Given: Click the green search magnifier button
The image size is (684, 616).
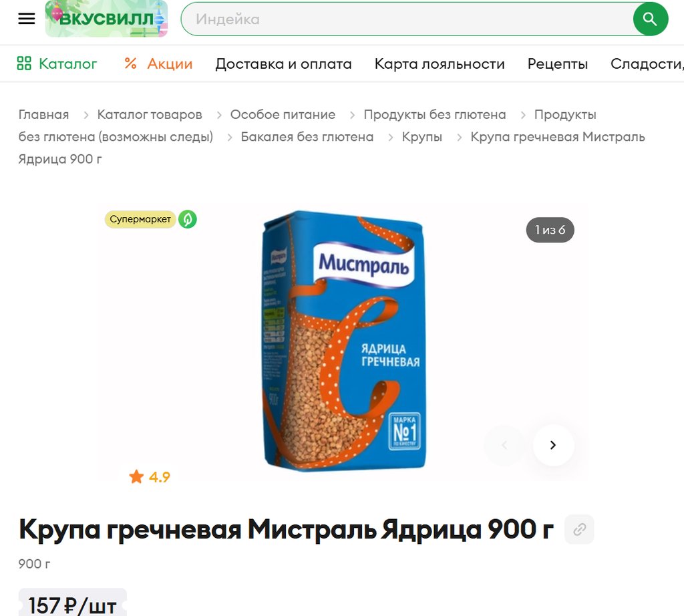Looking at the screenshot, I should point(650,19).
